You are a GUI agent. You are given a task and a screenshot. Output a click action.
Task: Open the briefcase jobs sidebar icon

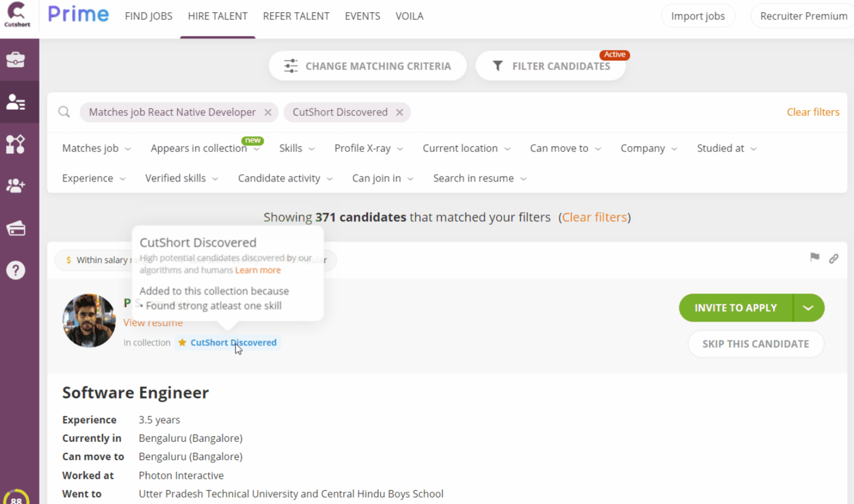point(16,59)
